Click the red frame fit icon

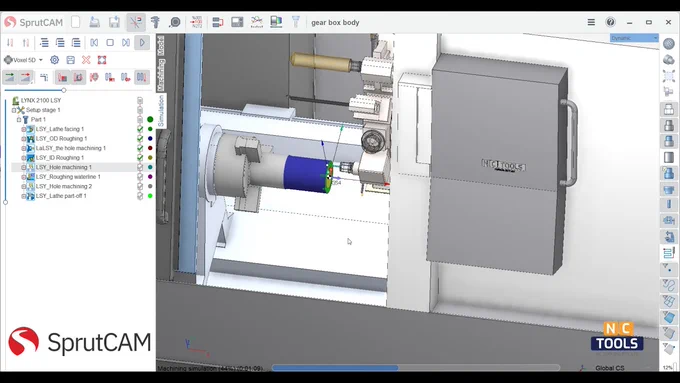[x=102, y=60]
